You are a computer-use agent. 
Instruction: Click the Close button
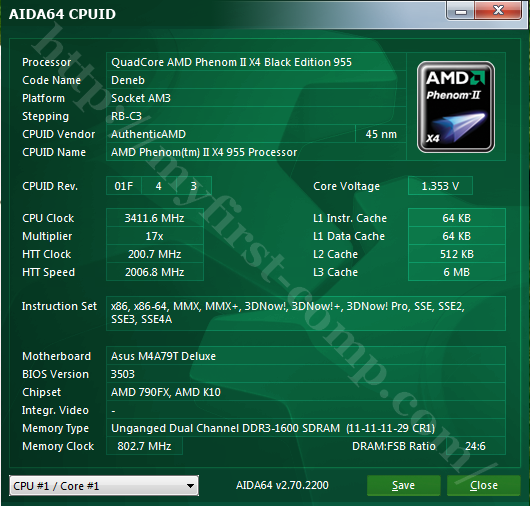483,485
